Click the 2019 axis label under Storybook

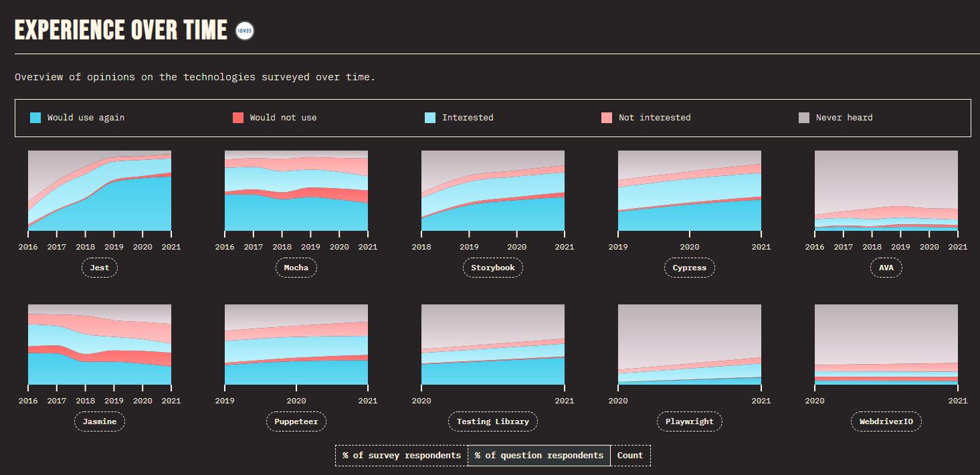[469, 247]
